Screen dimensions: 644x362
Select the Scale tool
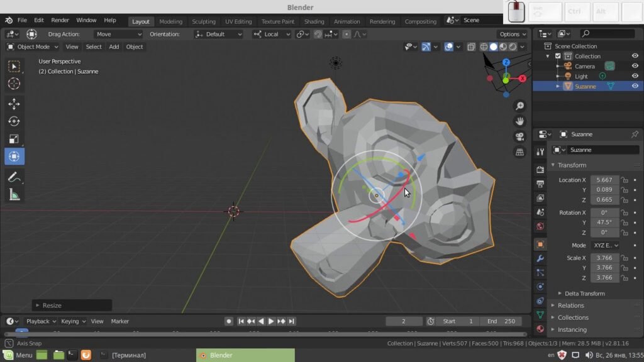click(x=14, y=139)
